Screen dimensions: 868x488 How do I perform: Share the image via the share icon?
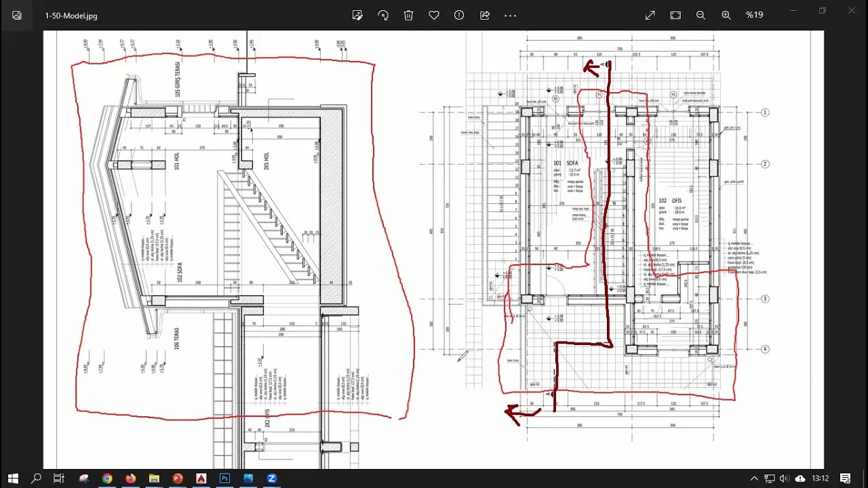[485, 15]
